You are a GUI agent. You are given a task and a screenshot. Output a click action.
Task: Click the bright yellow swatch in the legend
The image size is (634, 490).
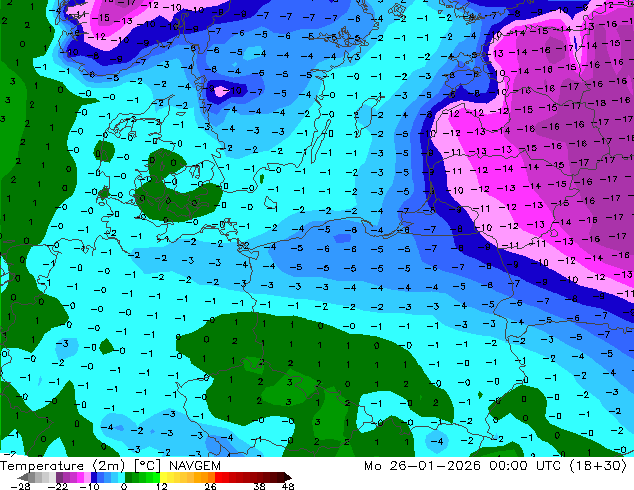coord(163,477)
